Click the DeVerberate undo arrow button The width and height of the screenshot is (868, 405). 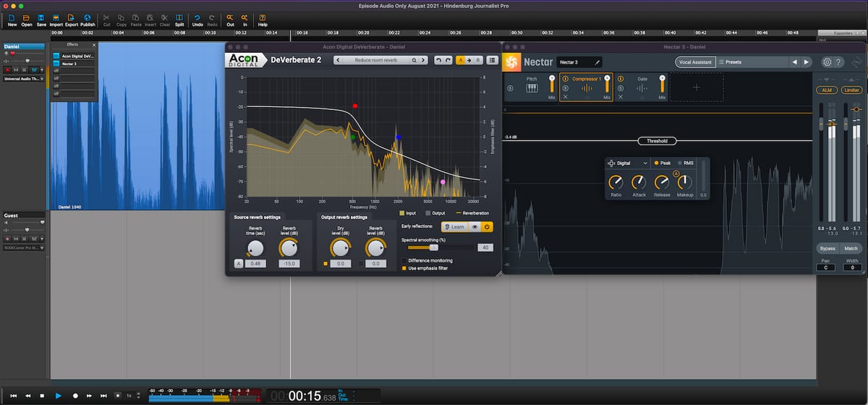(x=438, y=60)
